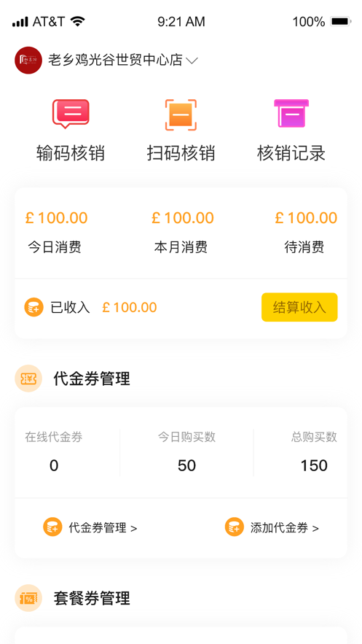This screenshot has width=362, height=644.
Task: View 本月消费 amount
Action: click(182, 217)
